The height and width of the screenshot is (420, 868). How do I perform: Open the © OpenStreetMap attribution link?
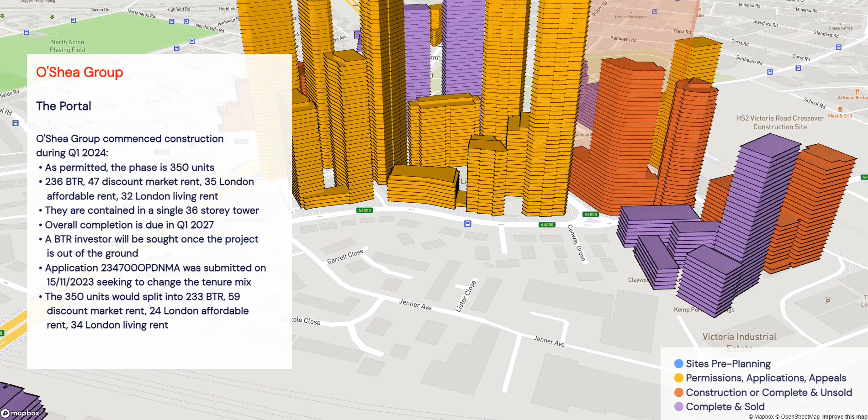[x=797, y=416]
